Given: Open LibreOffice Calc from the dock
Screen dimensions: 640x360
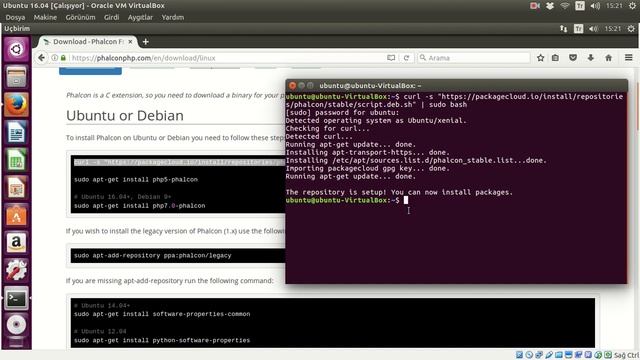Looking at the screenshot, I should point(16,160).
